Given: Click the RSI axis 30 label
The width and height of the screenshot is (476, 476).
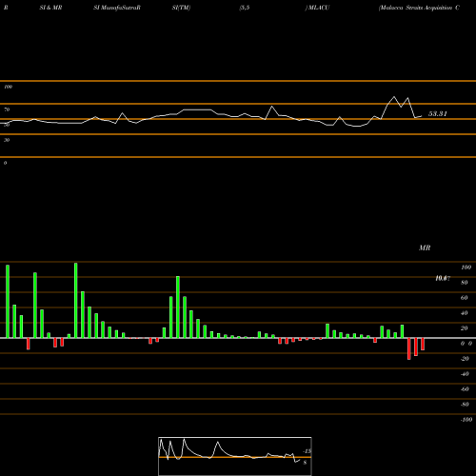Looking at the screenshot, I should (x=7, y=140).
